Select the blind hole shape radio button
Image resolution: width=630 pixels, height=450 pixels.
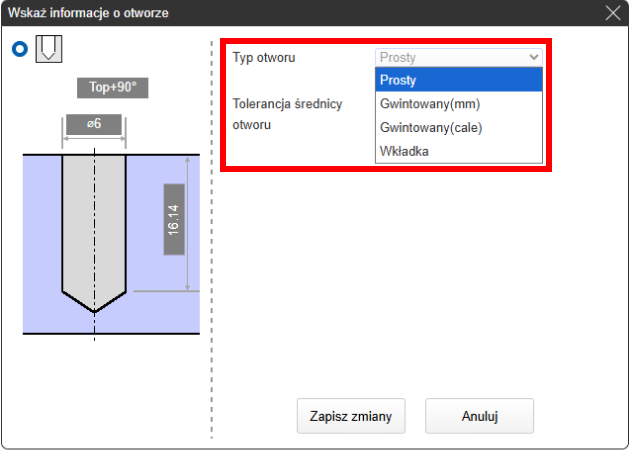click(x=18, y=50)
